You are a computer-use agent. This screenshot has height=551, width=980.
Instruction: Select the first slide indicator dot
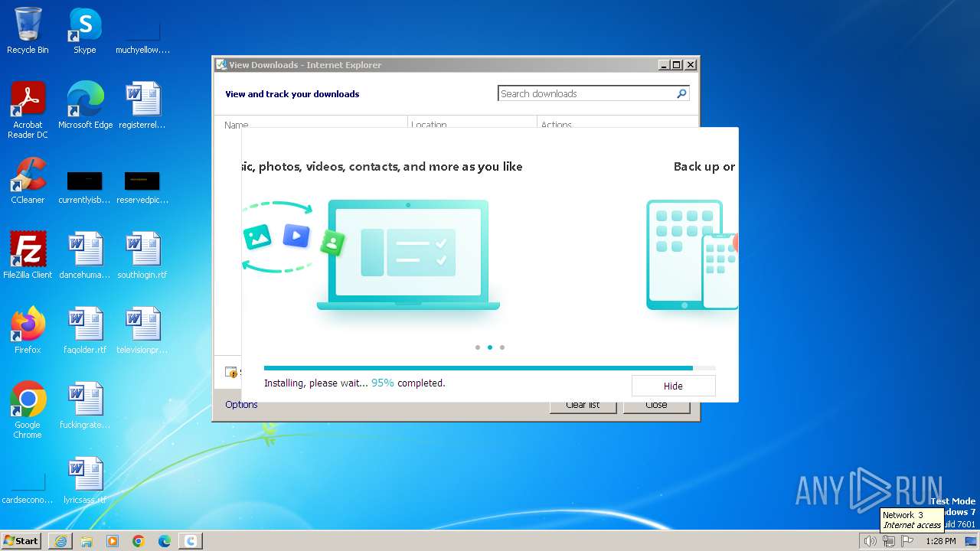[x=478, y=347]
